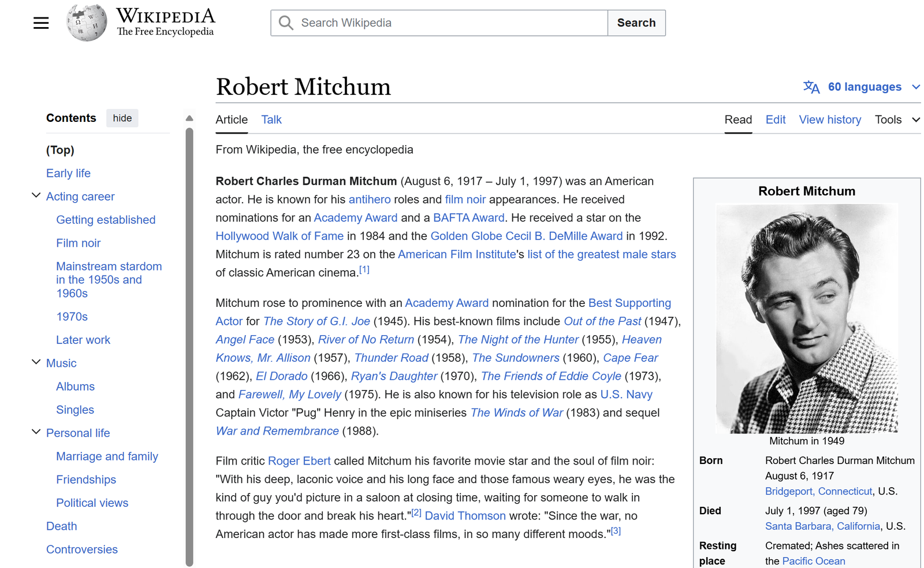Click the Wikipedia globe logo

[x=87, y=23]
